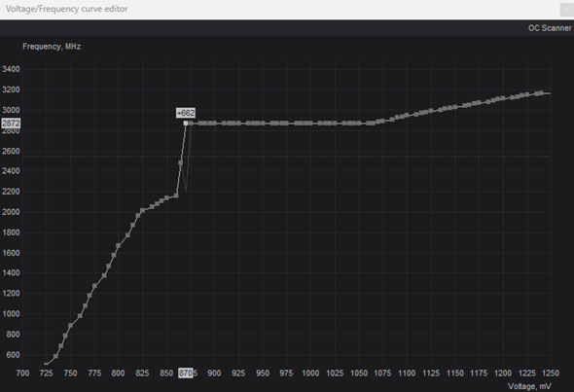Click the +662 offset tooltip label
The width and height of the screenshot is (574, 392).
pyautogui.click(x=186, y=113)
